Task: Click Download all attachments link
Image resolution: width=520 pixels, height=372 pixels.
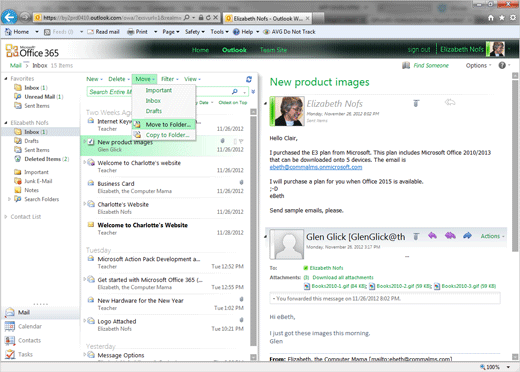Action: click(x=343, y=277)
